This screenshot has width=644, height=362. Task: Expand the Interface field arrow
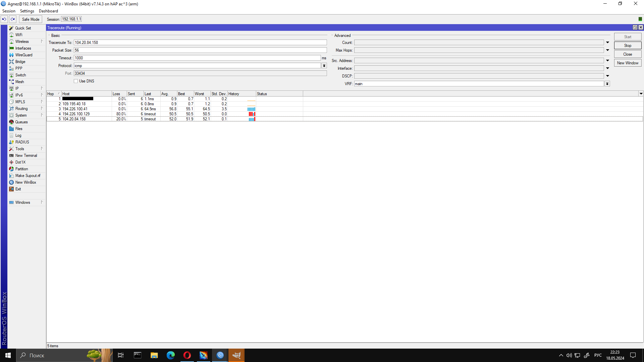click(607, 68)
